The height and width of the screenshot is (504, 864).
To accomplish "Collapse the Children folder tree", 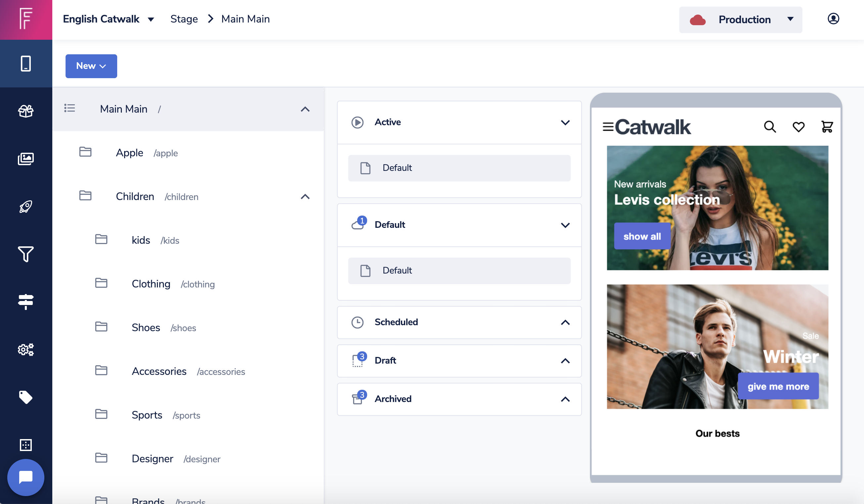I will 305,197.
